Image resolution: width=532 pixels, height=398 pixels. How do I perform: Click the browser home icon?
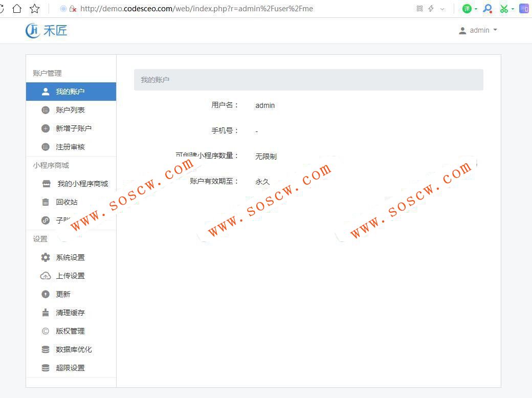(x=16, y=9)
